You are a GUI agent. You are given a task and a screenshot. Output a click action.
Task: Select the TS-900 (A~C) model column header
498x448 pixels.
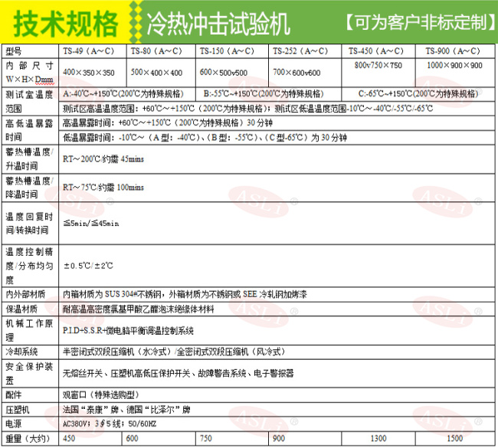[x=455, y=52]
